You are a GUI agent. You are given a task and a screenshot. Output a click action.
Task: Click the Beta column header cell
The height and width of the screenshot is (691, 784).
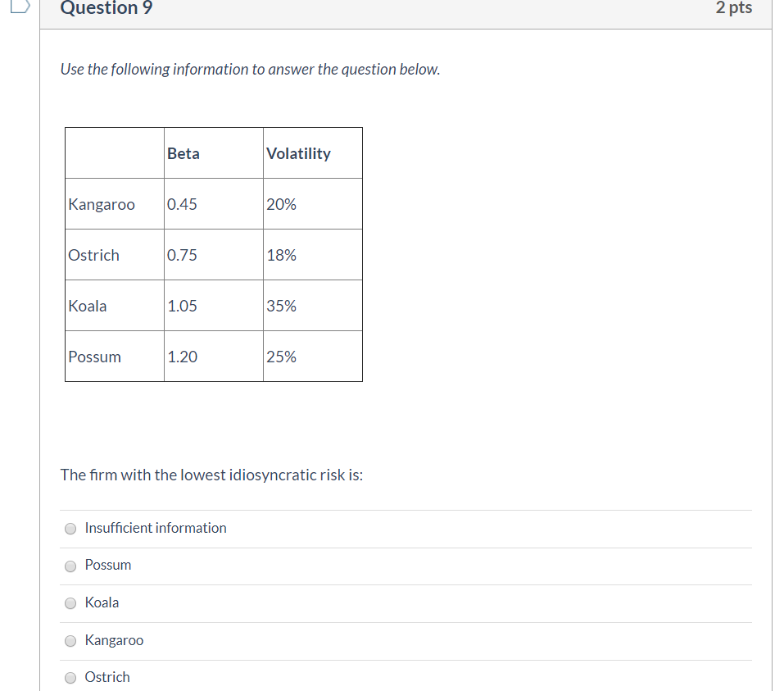coord(183,153)
